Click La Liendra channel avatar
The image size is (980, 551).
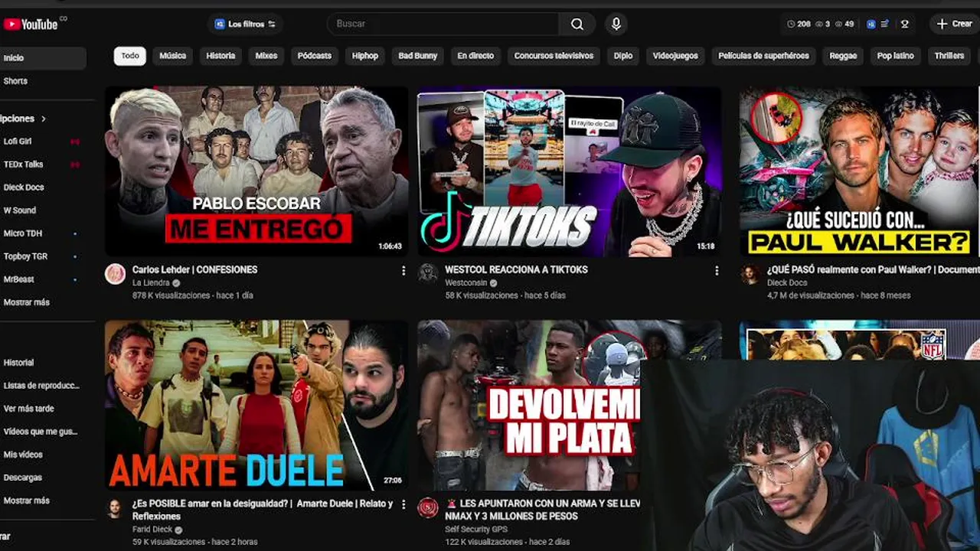[115, 274]
